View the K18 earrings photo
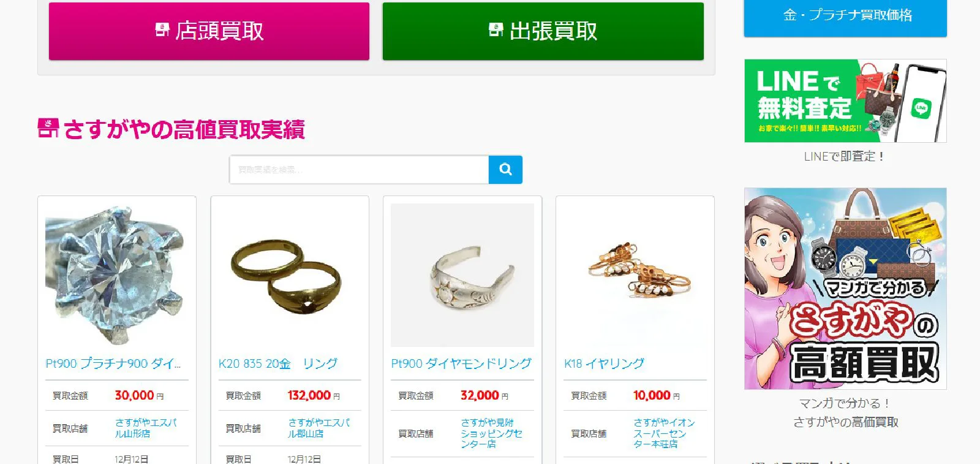This screenshot has height=464, width=980. pos(635,275)
